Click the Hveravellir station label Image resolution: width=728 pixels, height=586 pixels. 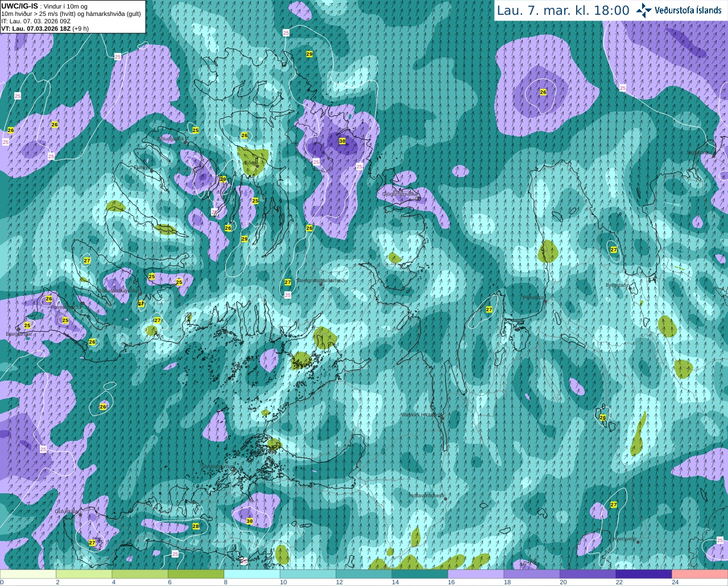[x=624, y=538]
